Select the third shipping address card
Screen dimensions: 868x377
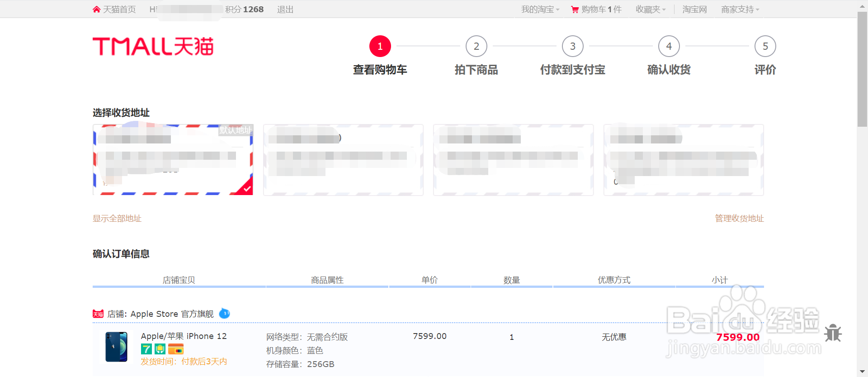513,160
